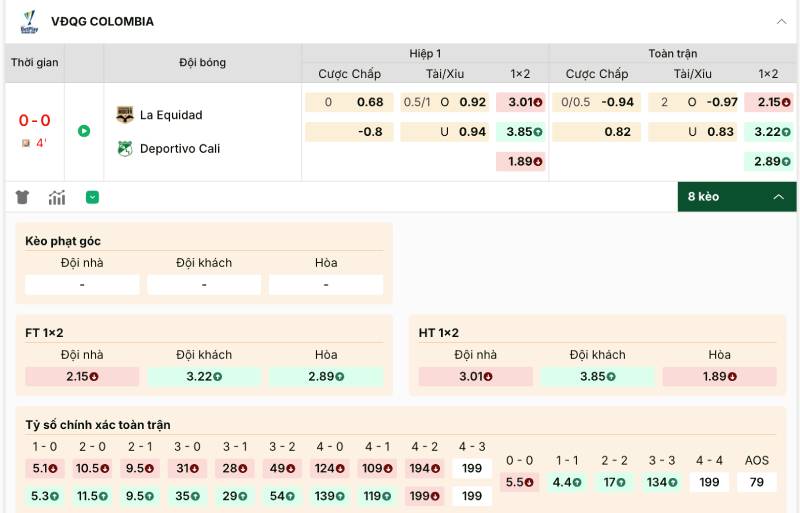Click the live score 0 - 0
Image resolution: width=800 pixels, height=513 pixels.
coord(35,120)
